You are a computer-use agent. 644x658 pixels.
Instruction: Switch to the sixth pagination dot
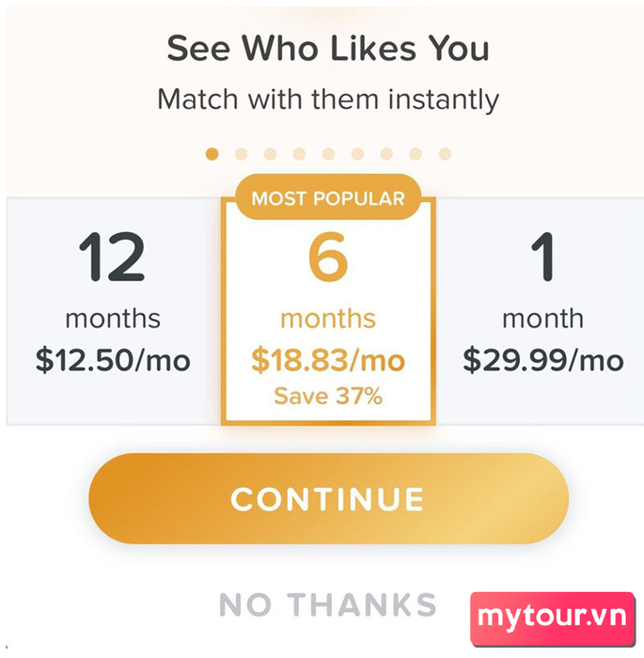pos(357,154)
